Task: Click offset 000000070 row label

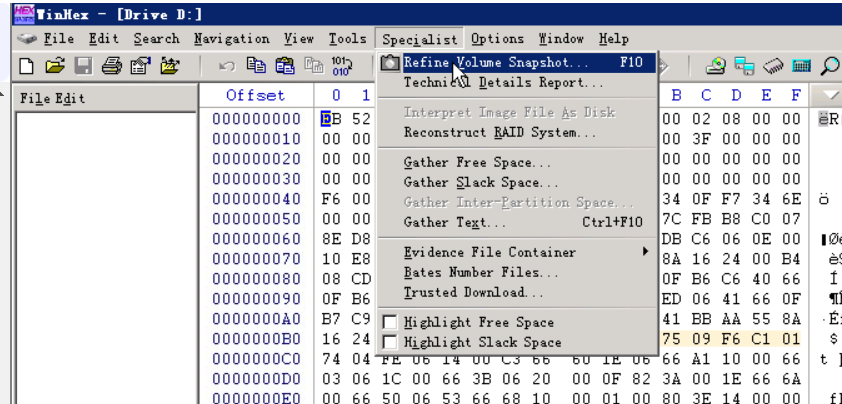Action: coord(256,259)
